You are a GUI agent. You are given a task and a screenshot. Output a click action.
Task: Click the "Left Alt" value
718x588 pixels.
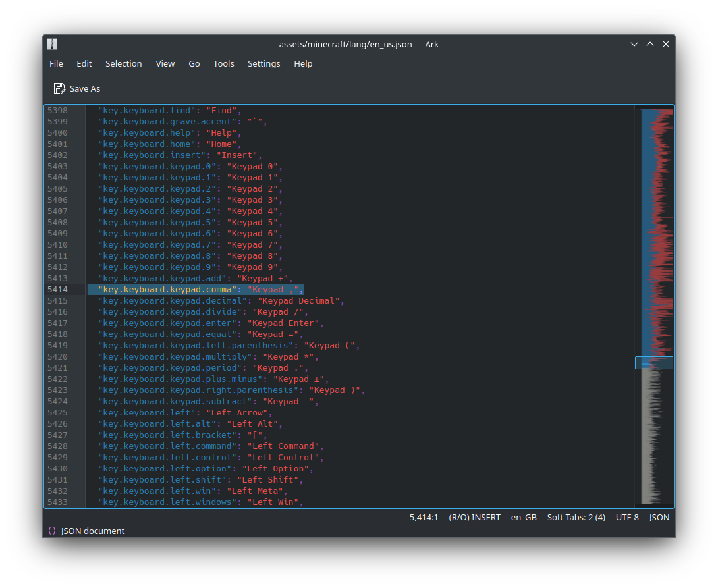[x=252, y=424]
